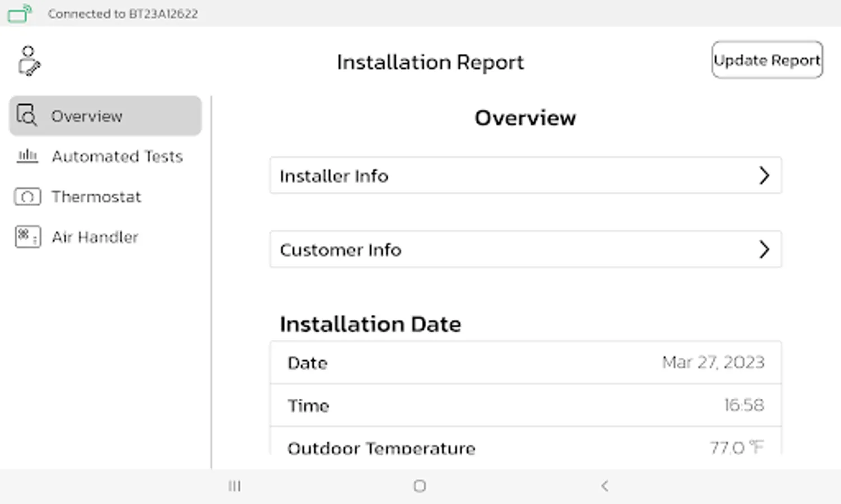Image resolution: width=841 pixels, height=504 pixels.
Task: Click the Overview magnifier document icon
Action: tap(26, 115)
